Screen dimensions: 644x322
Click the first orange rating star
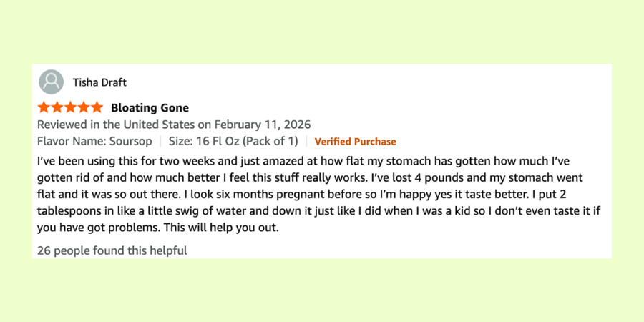point(44,108)
